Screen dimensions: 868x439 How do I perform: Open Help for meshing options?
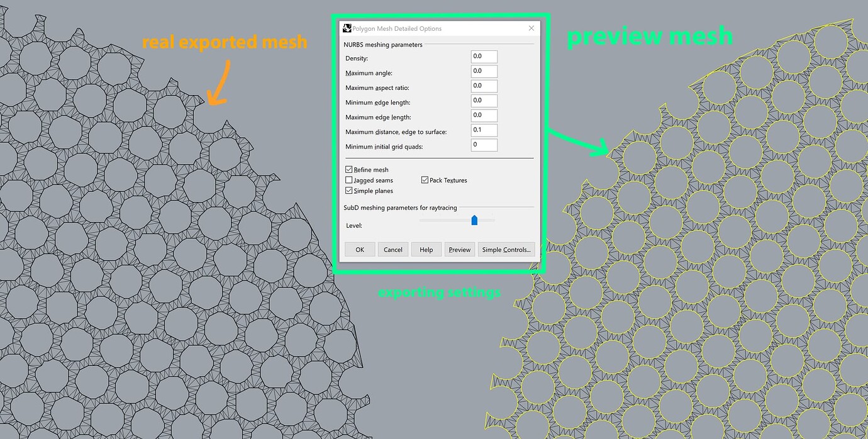click(x=426, y=249)
